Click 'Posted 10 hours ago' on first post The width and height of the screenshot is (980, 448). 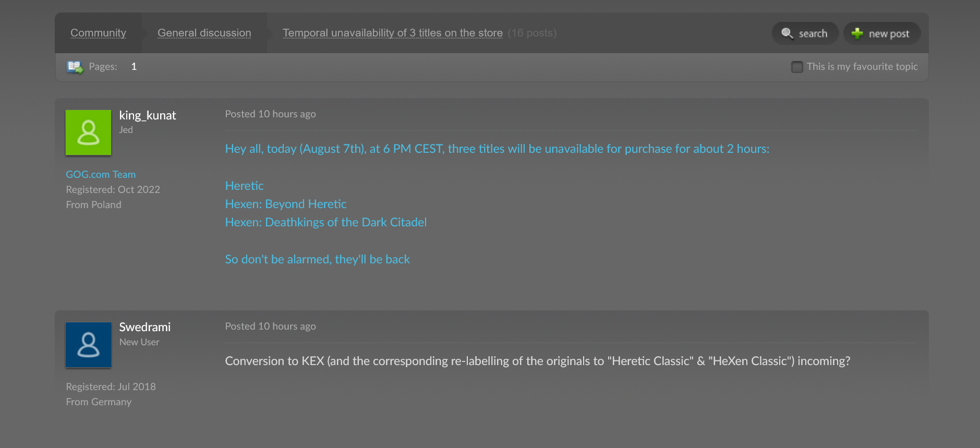click(x=270, y=114)
